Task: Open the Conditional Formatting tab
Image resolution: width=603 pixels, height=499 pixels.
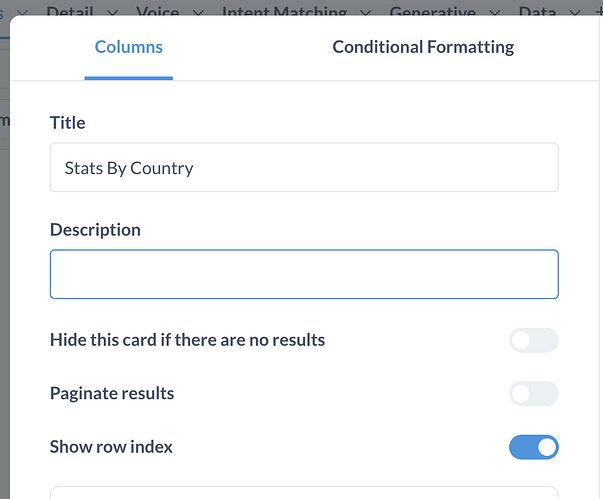Action: [x=423, y=47]
